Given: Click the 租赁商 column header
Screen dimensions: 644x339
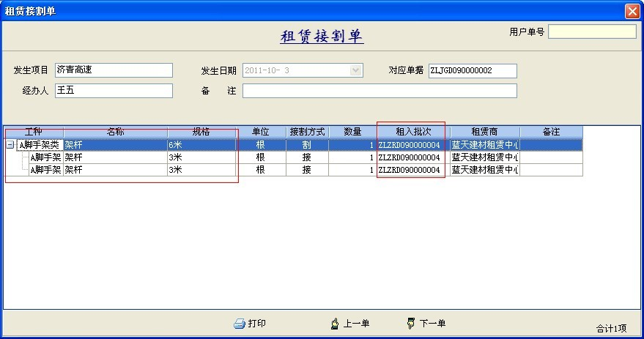Looking at the screenshot, I should point(484,132).
